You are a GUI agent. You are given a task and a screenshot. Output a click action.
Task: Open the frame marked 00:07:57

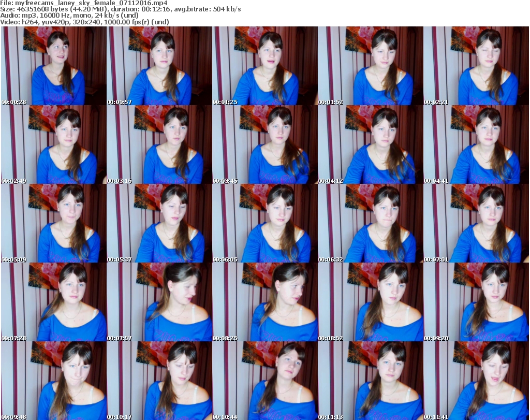point(159,302)
